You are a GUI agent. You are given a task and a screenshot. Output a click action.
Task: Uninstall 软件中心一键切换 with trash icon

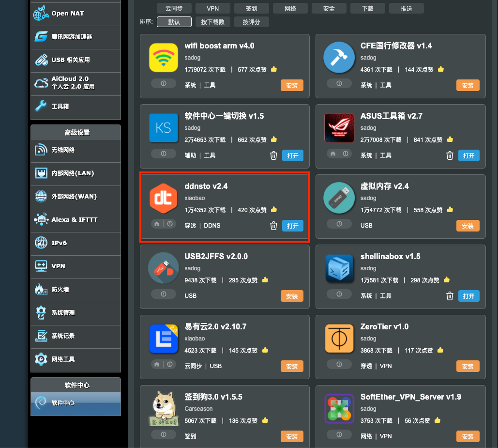(x=273, y=155)
